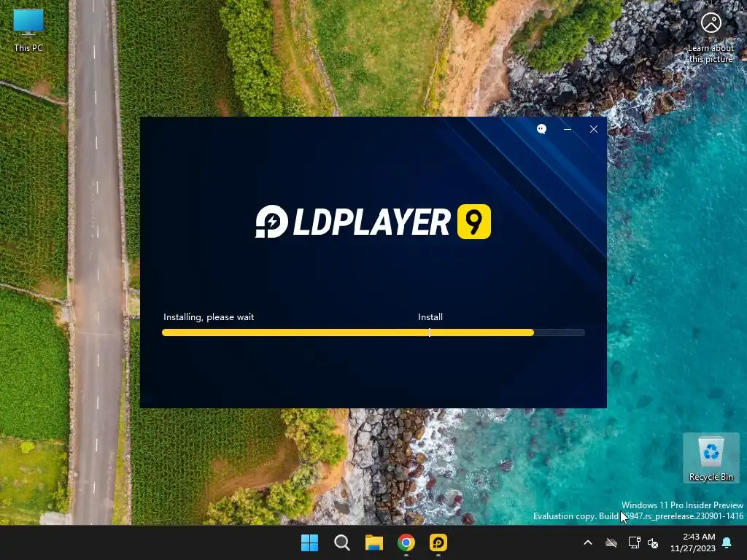Open the LDPlayer installer feedback chat icon

tap(541, 129)
